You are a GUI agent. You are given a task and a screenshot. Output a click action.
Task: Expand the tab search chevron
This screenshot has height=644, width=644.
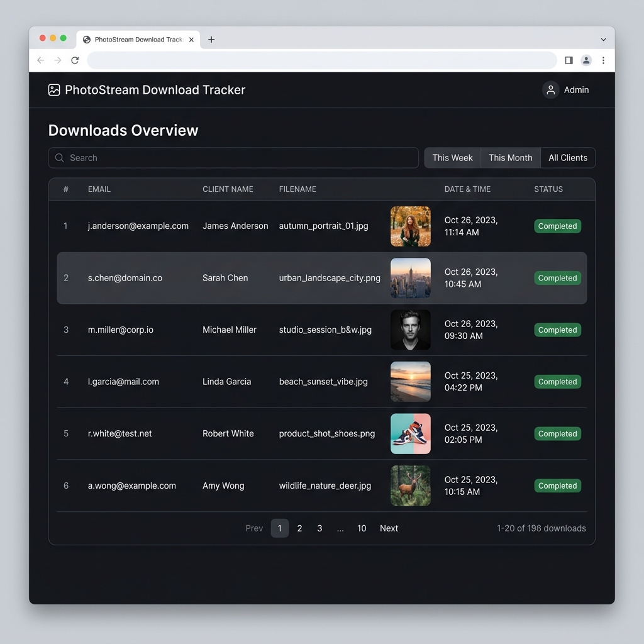click(x=603, y=40)
